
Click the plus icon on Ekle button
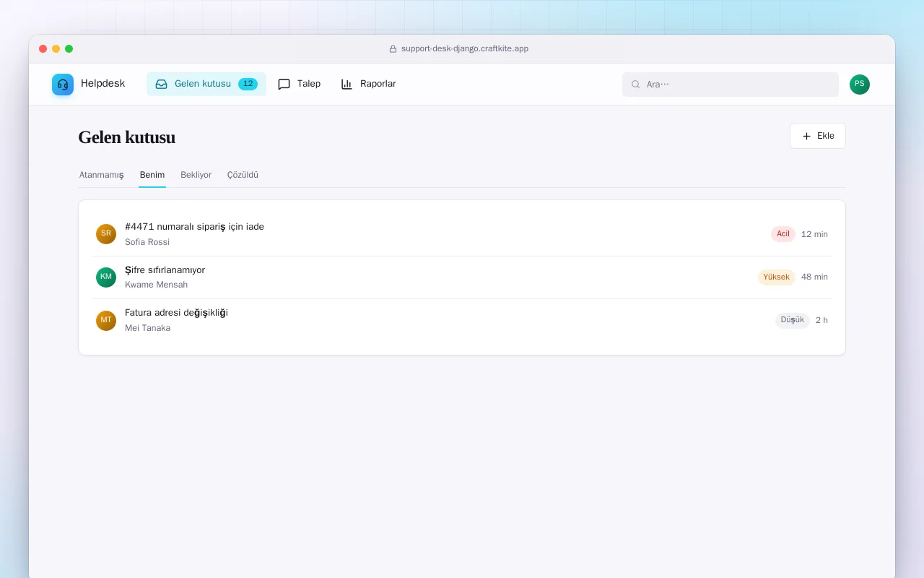click(807, 136)
